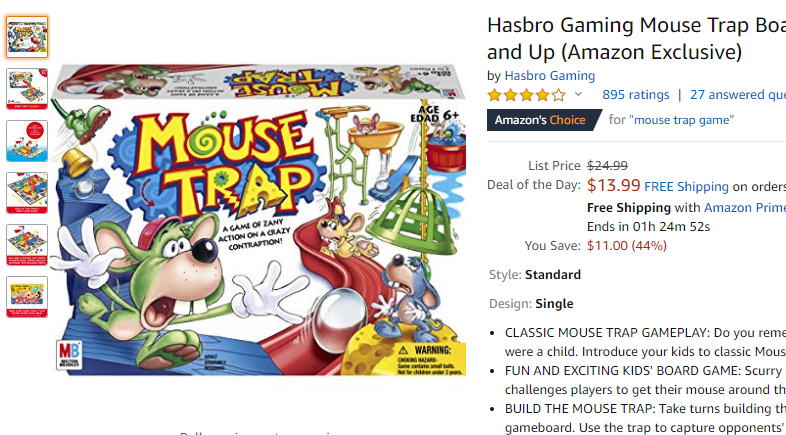786x435 pixels.
Task: Visit the Hasbro Gaming brand link
Action: coord(549,76)
